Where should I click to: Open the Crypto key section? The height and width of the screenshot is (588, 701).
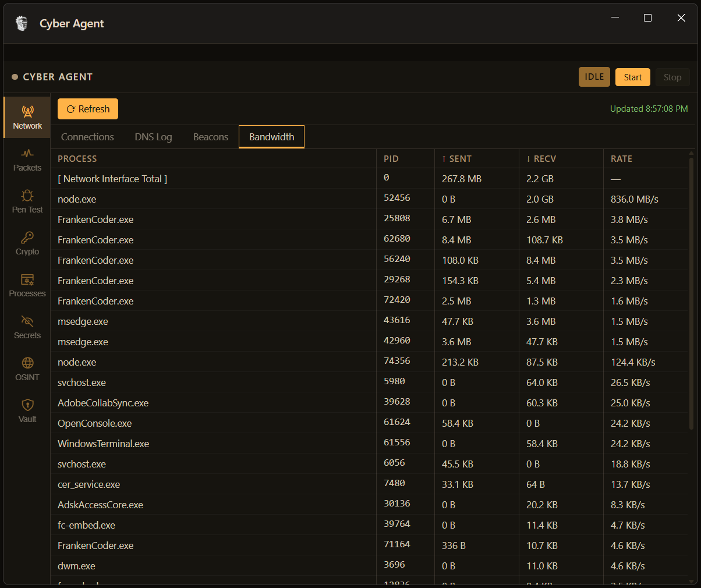(27, 243)
